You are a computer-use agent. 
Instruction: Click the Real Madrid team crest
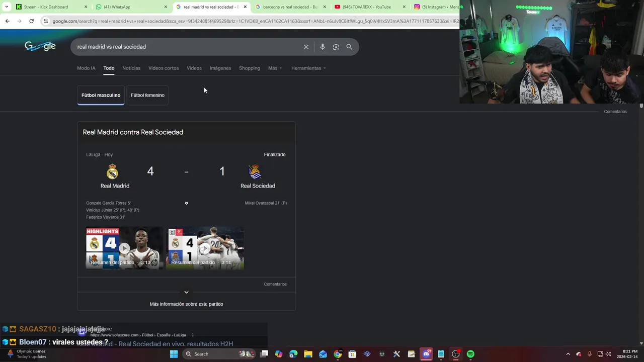pos(112,171)
